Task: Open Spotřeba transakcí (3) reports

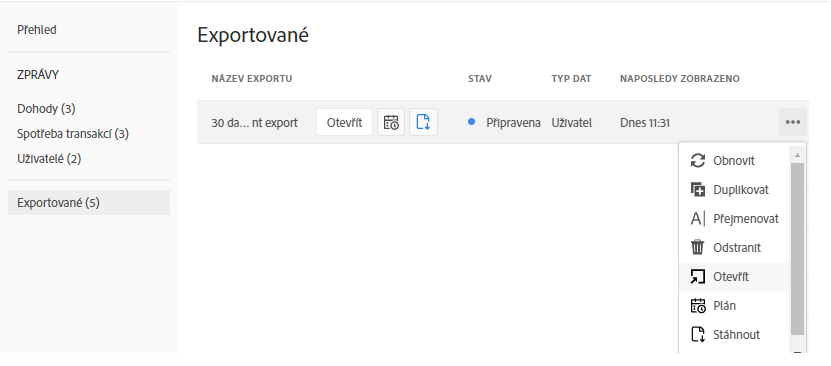Action: [73, 133]
